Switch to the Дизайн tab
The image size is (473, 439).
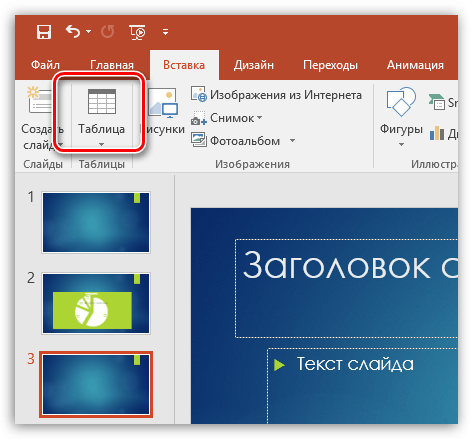254,65
